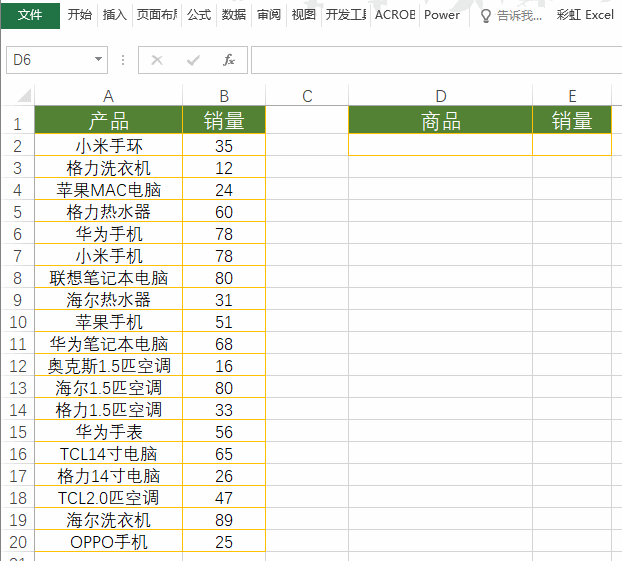The width and height of the screenshot is (622, 561).
Task: Select the cell TCL14寸电脑
Action: [x=108, y=454]
